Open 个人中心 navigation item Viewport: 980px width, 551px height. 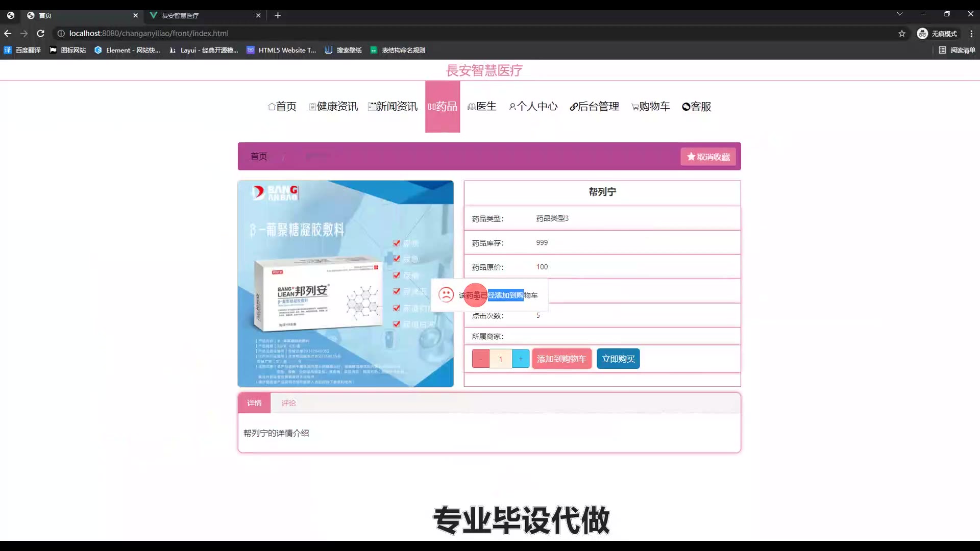pyautogui.click(x=533, y=106)
